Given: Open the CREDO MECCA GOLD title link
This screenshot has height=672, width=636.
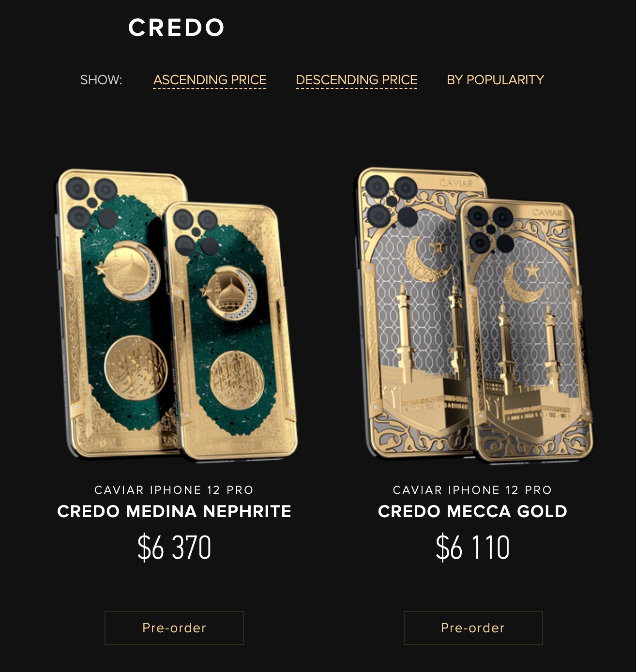Looking at the screenshot, I should pyautogui.click(x=472, y=511).
